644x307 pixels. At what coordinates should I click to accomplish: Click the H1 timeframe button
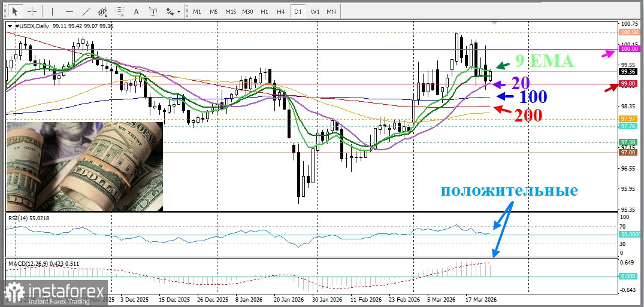(264, 11)
